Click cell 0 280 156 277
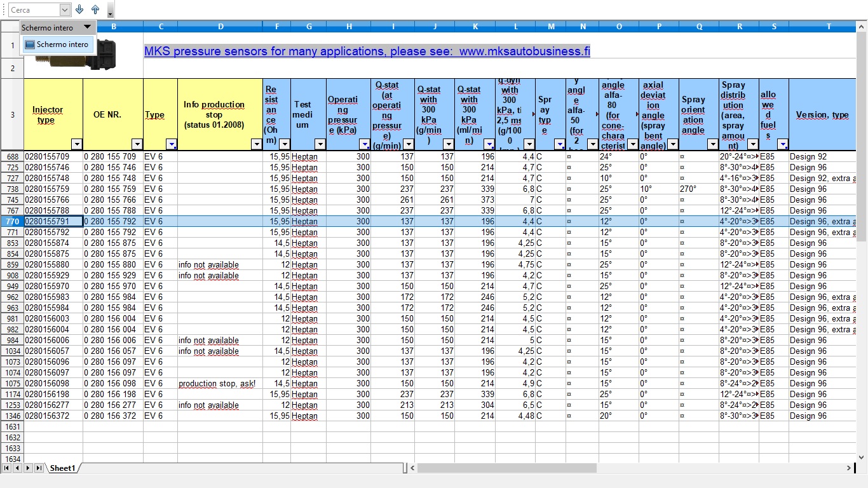868x488 pixels. (113, 405)
